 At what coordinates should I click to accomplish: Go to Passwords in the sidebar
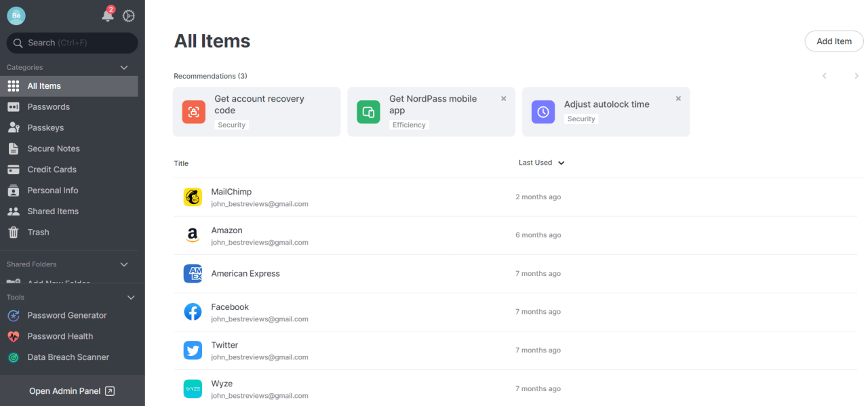pos(48,106)
